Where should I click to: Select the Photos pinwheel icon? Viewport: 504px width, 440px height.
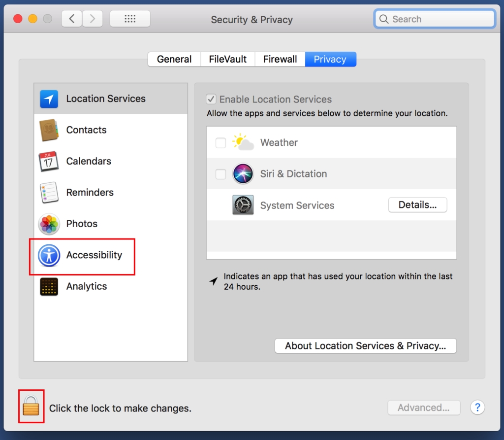point(49,224)
